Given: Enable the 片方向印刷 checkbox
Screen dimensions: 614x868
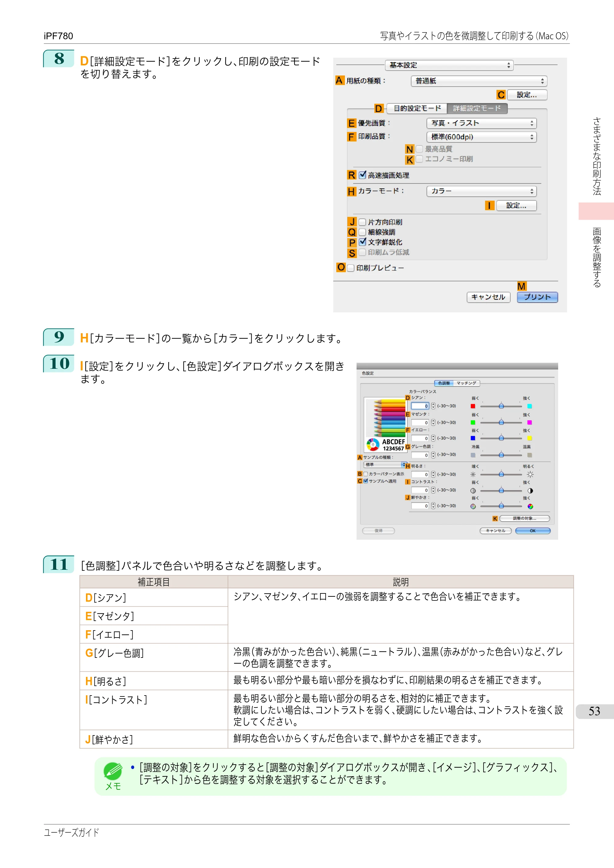Looking at the screenshot, I should (x=362, y=222).
